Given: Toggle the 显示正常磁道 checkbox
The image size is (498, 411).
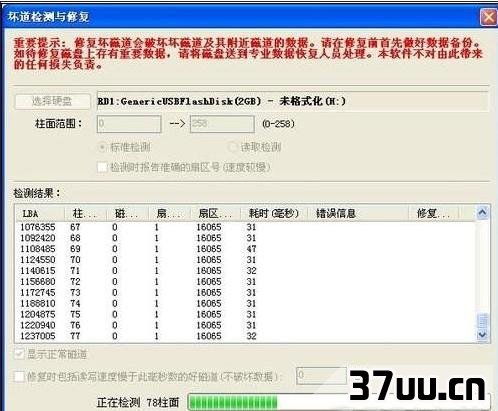Looking at the screenshot, I should tap(19, 354).
